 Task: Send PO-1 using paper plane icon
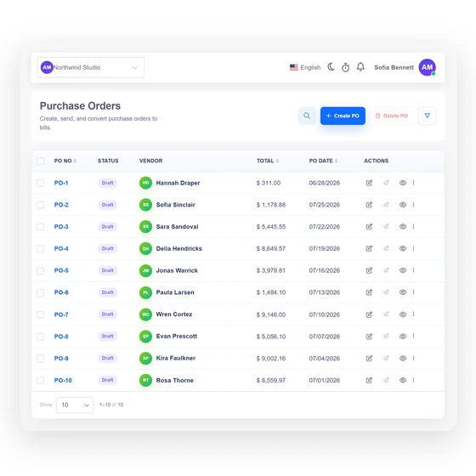pyautogui.click(x=386, y=183)
